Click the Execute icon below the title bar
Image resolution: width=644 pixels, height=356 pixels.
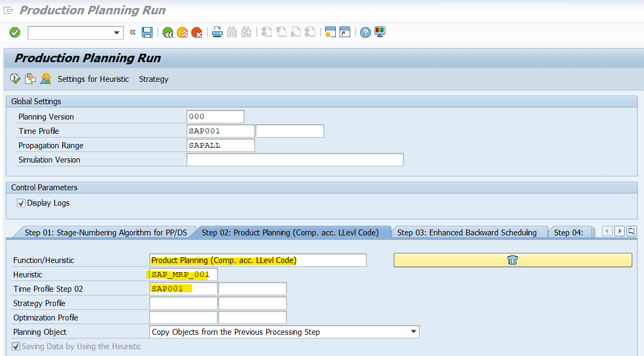coord(15,78)
